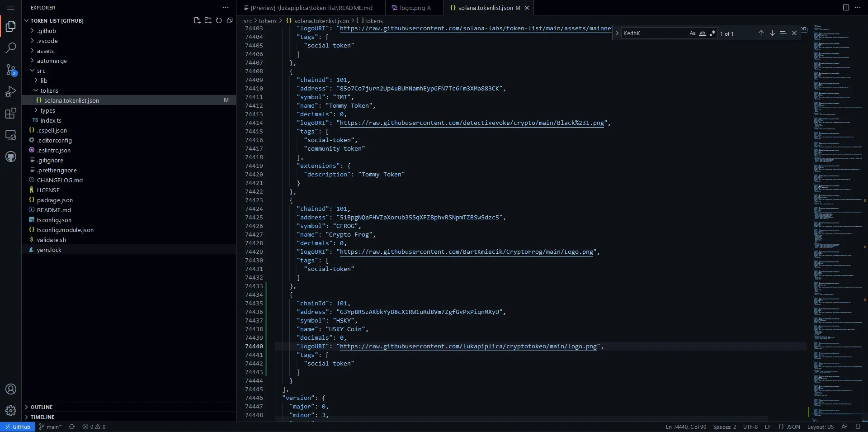The image size is (868, 432).
Task: Click src in the breadcrumb
Action: [x=248, y=21]
